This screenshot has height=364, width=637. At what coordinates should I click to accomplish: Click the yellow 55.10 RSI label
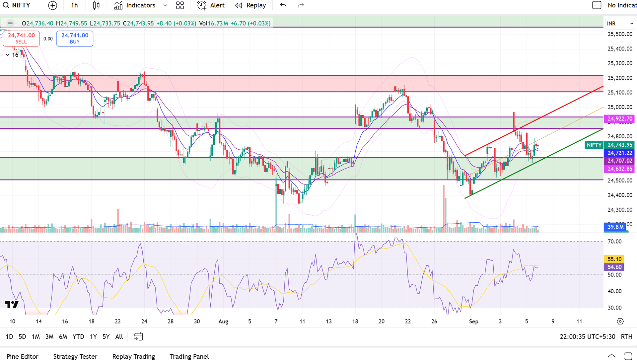(x=614, y=259)
